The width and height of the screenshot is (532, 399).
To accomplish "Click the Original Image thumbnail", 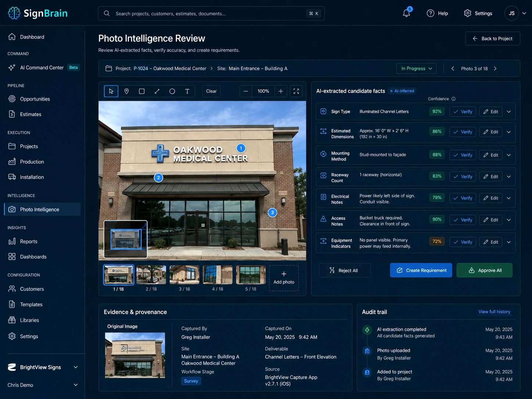I will pyautogui.click(x=135, y=355).
